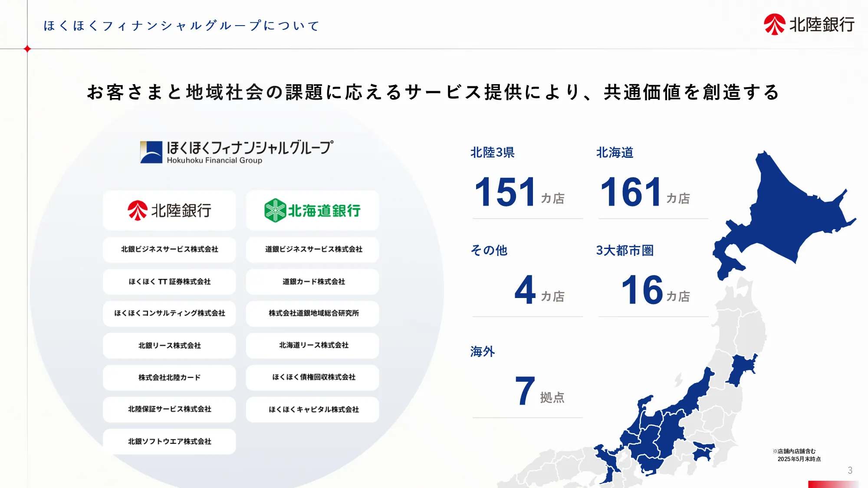This screenshot has width=868, height=488.
Task: Click 北銀ソフトウエア株式会社 box
Action: [x=169, y=442]
